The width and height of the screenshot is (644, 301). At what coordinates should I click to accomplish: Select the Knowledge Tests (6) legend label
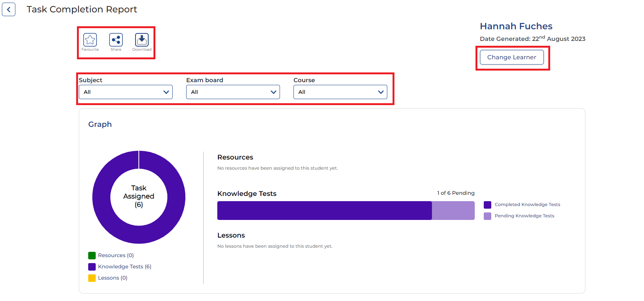tap(125, 266)
